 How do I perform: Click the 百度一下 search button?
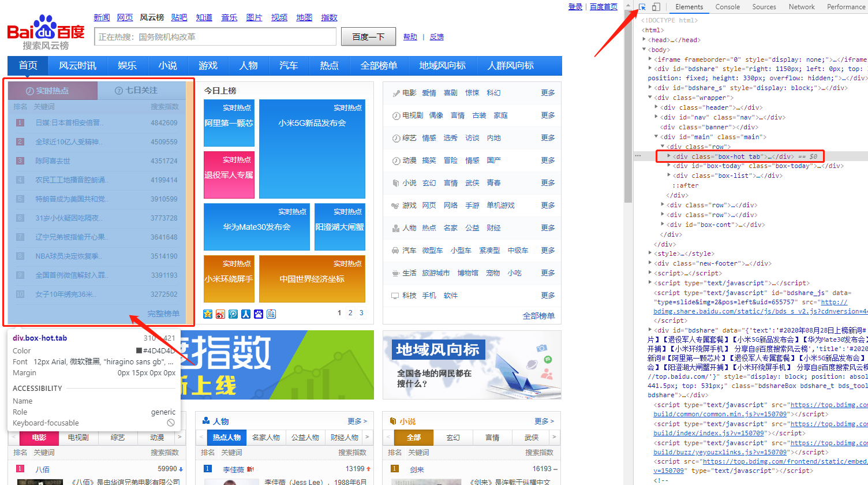click(368, 36)
